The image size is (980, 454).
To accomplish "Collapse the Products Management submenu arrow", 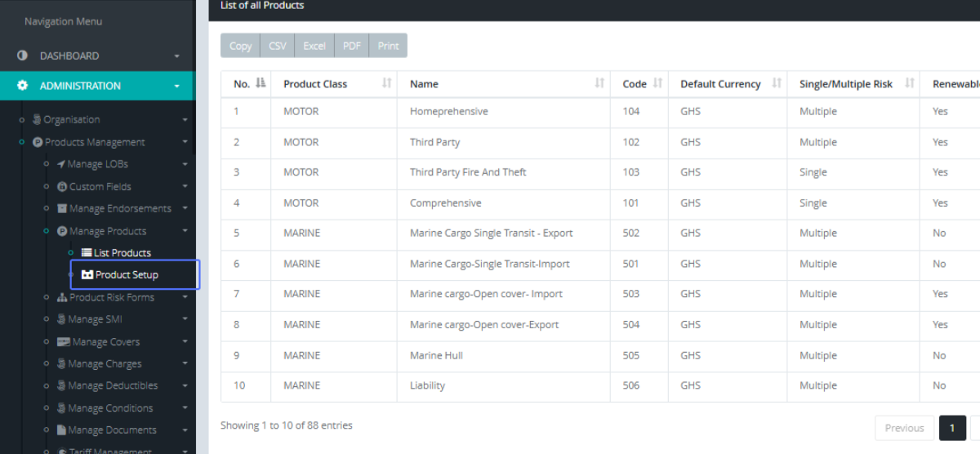I will [185, 142].
